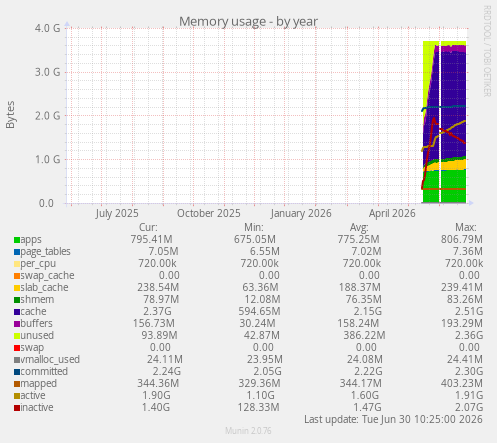497x443 pixels.
Task: Click the active olive legend swatch
Action: click(17, 396)
